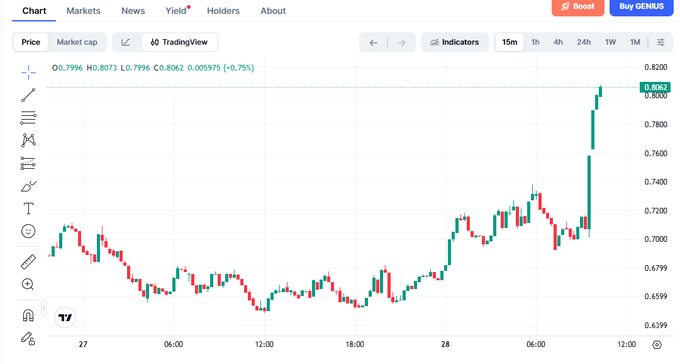Select the crosshair cursor tool
680x364 pixels.
28,72
